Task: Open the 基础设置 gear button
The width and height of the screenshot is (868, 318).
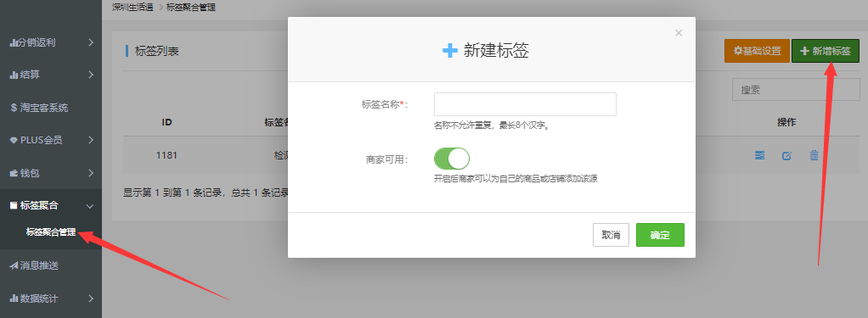Action: pyautogui.click(x=757, y=52)
